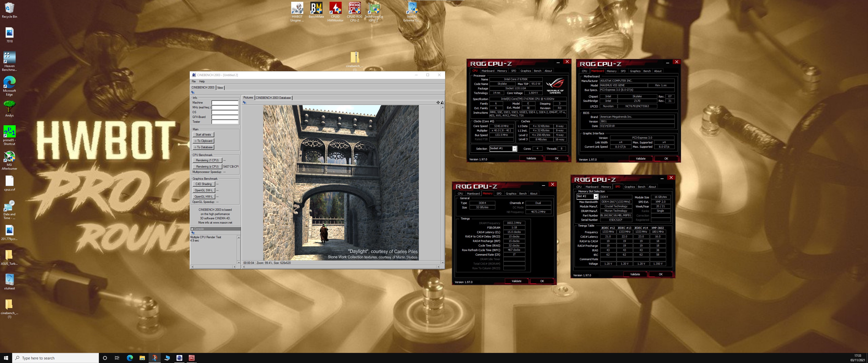Open the Recycle Bin desktop icon
The width and height of the screenshot is (868, 363).
pos(9,10)
